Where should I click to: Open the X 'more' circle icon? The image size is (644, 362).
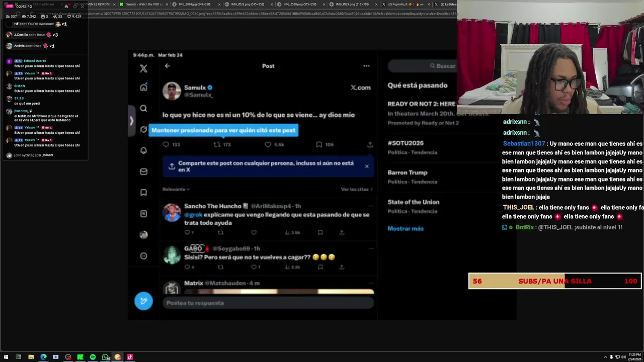(143, 256)
